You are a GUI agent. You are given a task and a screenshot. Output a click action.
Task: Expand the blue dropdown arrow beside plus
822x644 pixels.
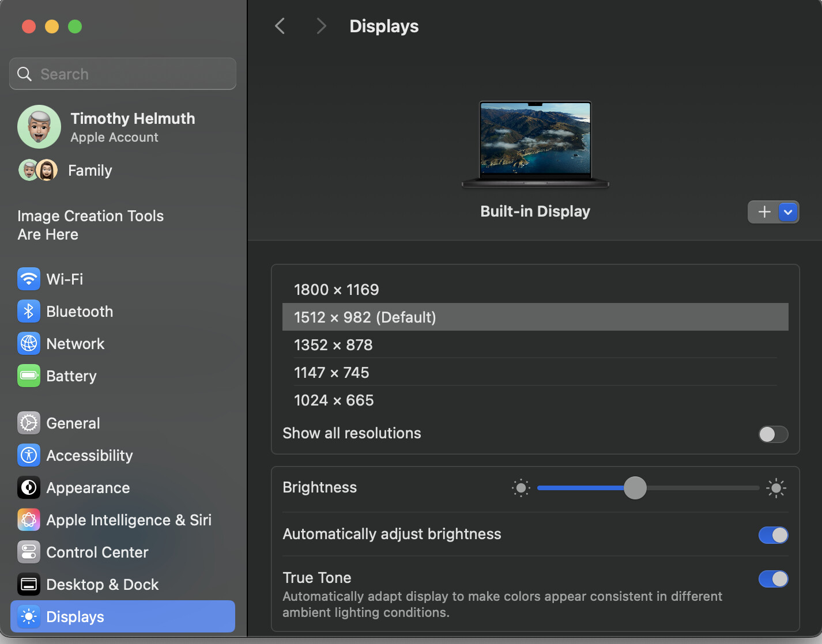click(x=788, y=212)
